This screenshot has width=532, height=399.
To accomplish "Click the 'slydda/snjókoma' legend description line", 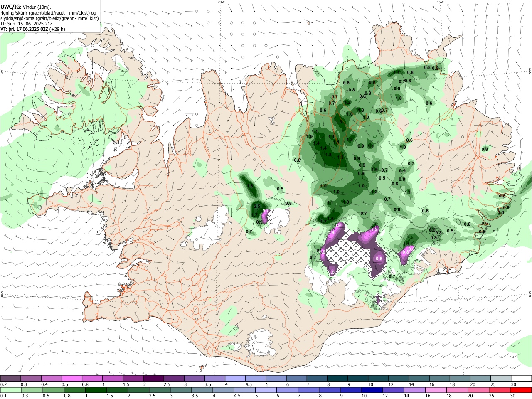I will click(49, 18).
